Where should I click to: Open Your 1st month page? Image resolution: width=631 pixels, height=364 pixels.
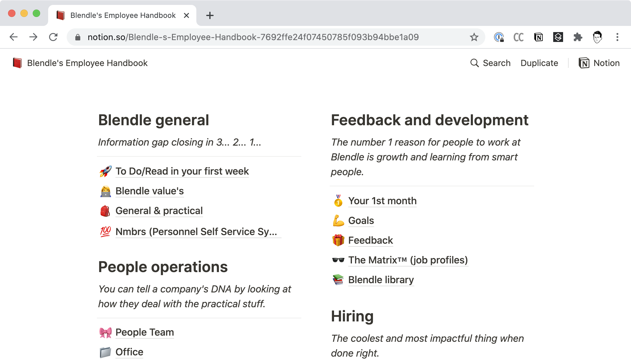382,201
